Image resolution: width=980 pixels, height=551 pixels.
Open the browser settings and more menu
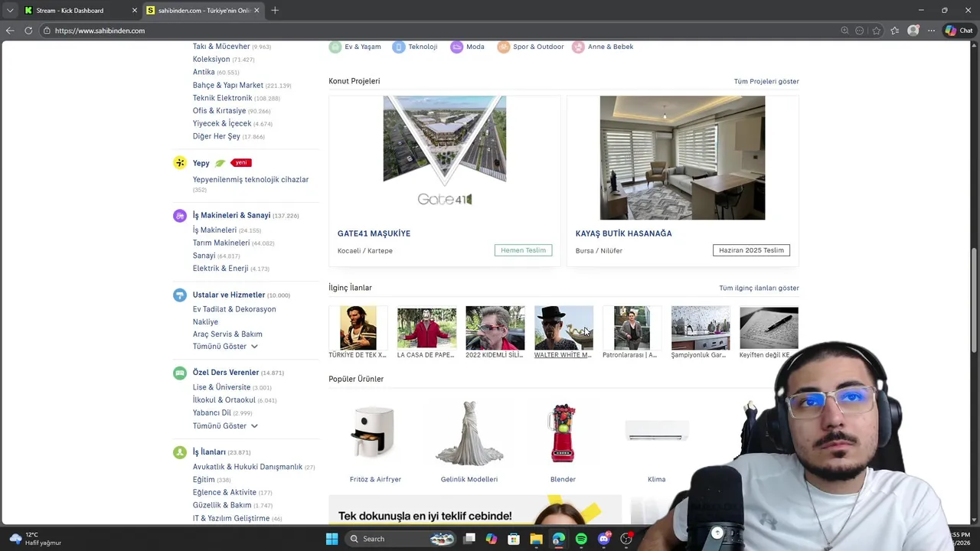tap(931, 31)
